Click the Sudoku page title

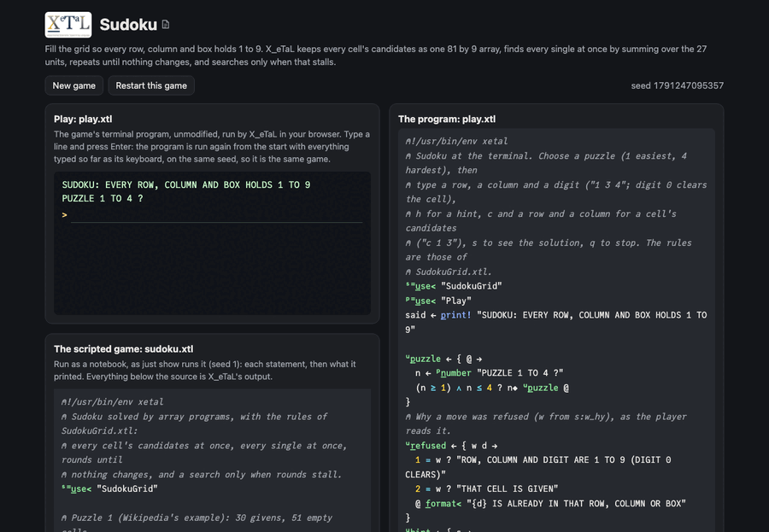pos(128,25)
